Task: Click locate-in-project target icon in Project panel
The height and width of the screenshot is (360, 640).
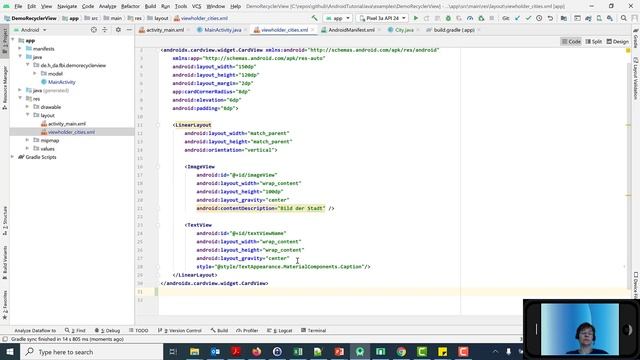Action: (93, 30)
